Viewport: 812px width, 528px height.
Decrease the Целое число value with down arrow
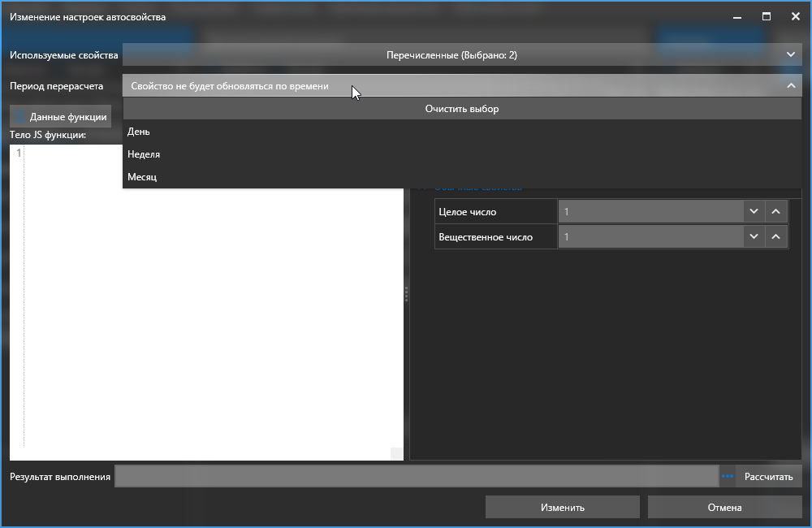click(754, 212)
